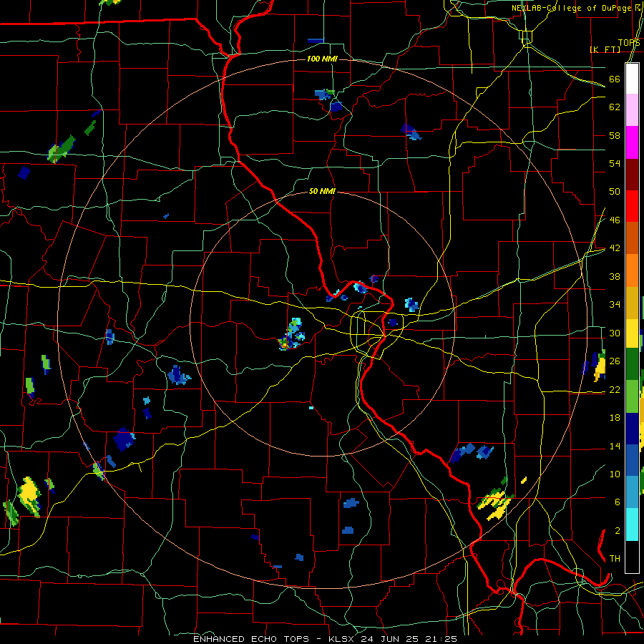644x644 pixels.
Task: Pick the dark green swatch in the color scale
Action: point(632,364)
